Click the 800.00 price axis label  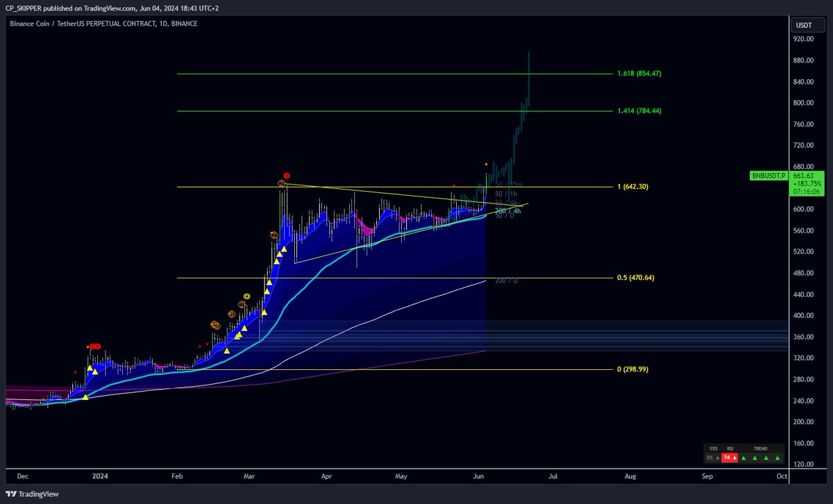pyautogui.click(x=803, y=103)
